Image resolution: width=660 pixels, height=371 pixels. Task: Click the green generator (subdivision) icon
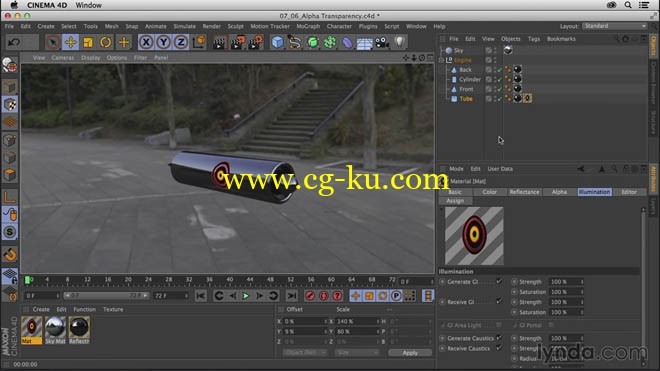click(x=312, y=42)
